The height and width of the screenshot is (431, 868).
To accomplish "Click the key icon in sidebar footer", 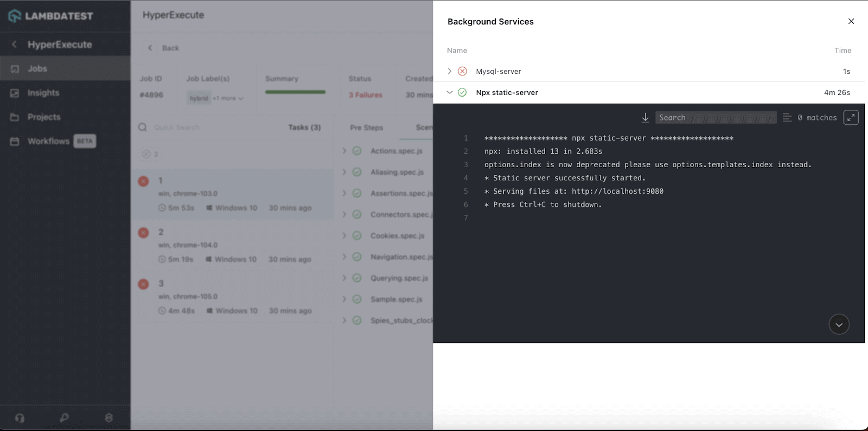I will pyautogui.click(x=64, y=418).
